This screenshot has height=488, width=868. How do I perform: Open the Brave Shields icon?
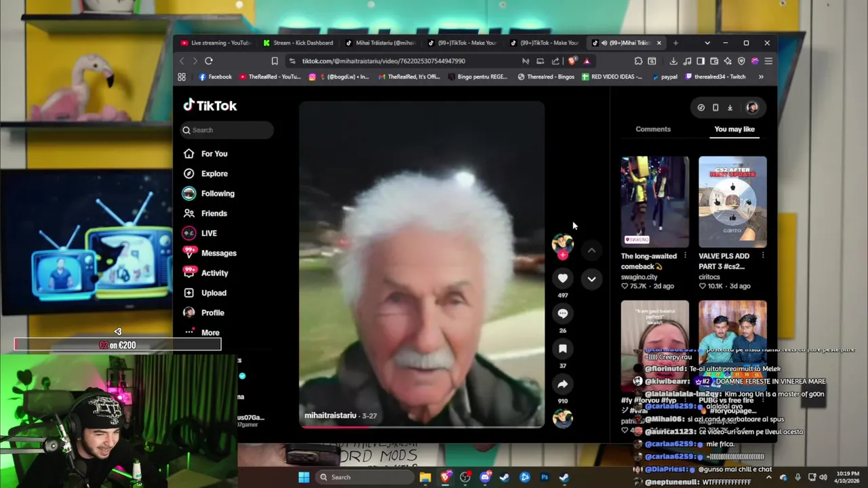[572, 61]
